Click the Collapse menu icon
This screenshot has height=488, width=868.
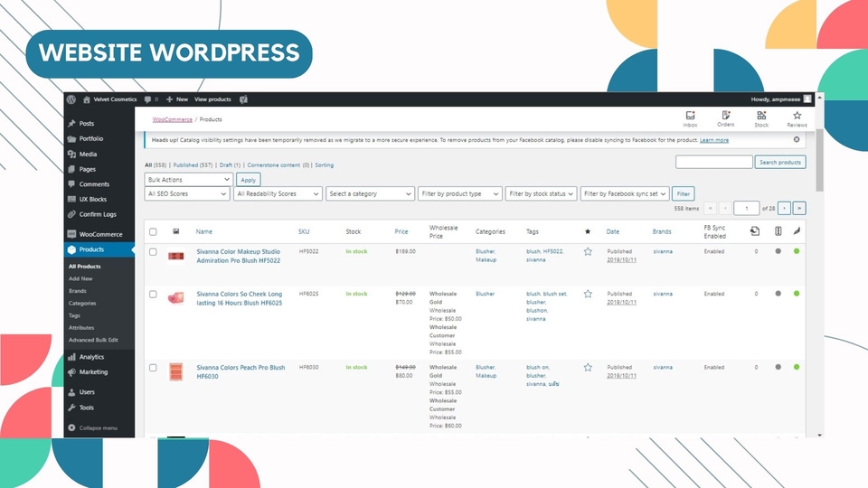(x=71, y=427)
